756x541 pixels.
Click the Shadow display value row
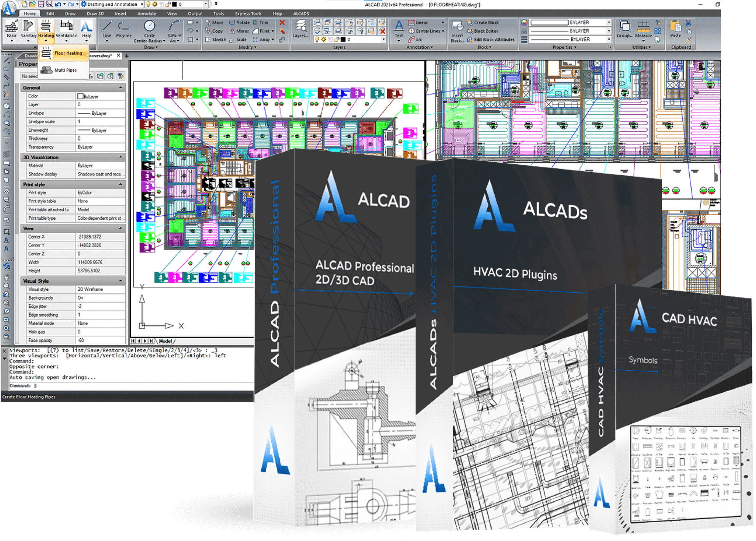click(x=101, y=174)
